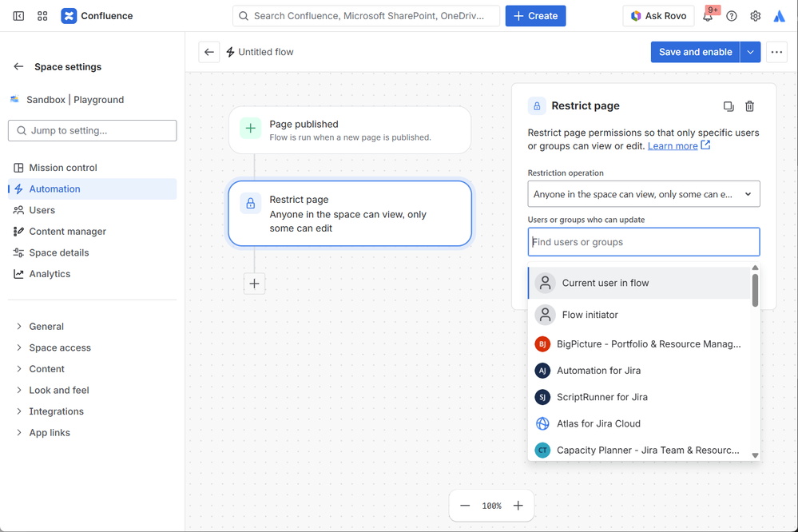Collapse the sidebar with the panel icon
798x532 pixels.
point(18,16)
